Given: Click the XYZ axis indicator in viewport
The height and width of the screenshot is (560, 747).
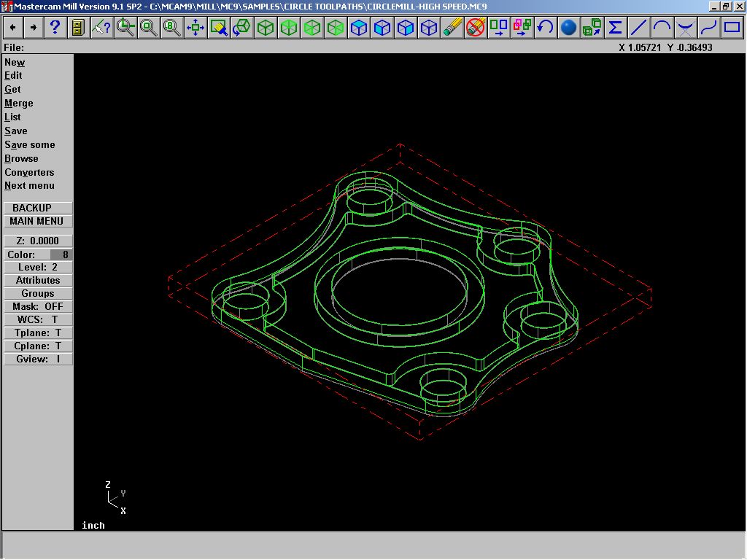Looking at the screenshot, I should click(x=116, y=497).
